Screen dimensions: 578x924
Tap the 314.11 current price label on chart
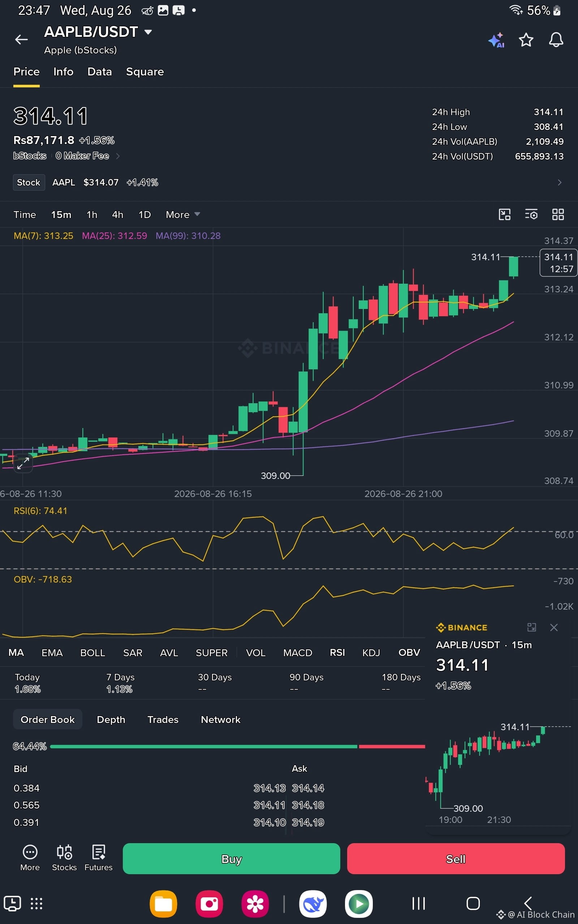click(x=558, y=263)
